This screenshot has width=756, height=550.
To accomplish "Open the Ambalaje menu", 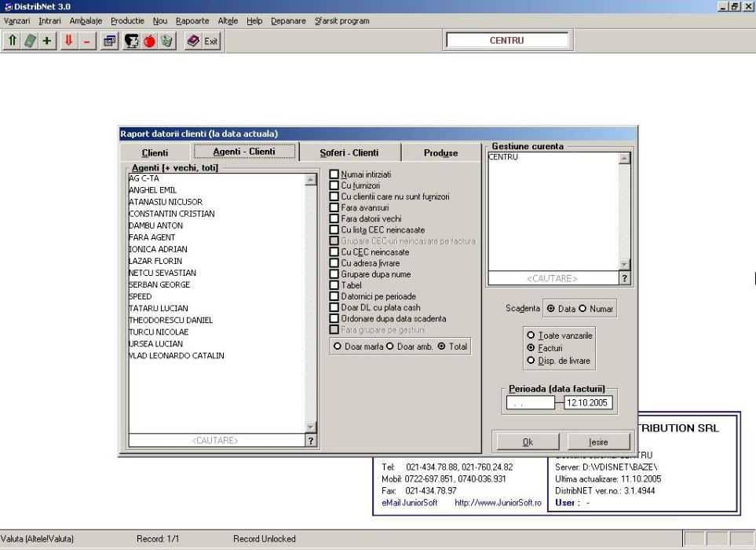I will (x=86, y=20).
